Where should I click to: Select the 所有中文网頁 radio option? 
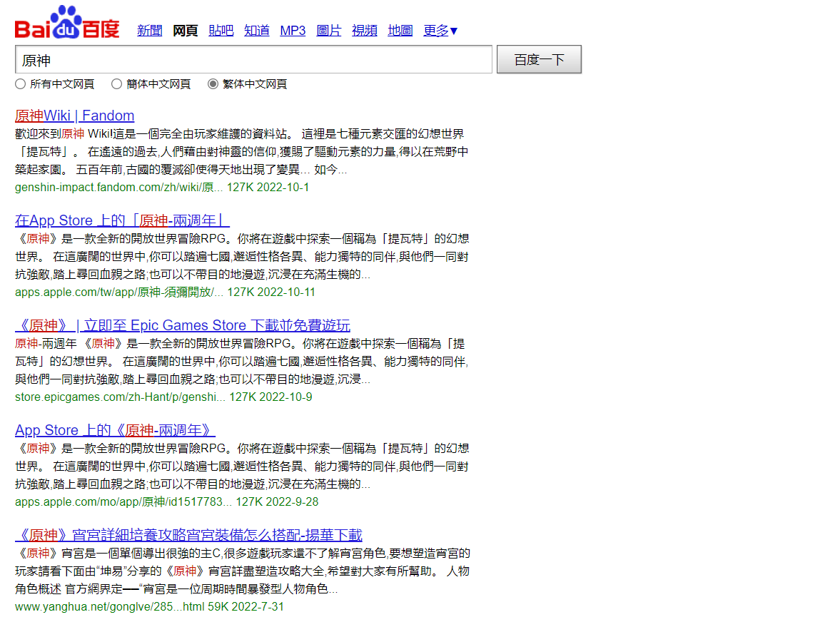[x=20, y=84]
